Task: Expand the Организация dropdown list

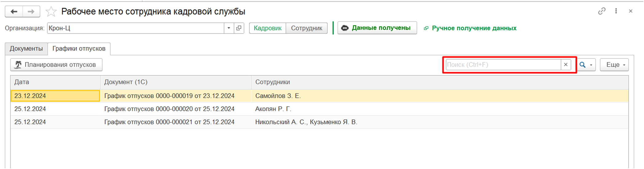Action: (229, 28)
